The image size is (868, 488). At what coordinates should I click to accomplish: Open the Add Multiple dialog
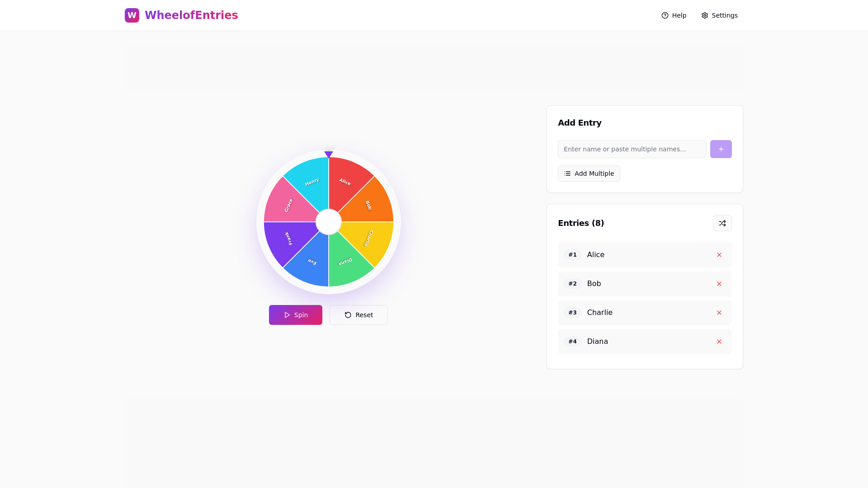589,174
